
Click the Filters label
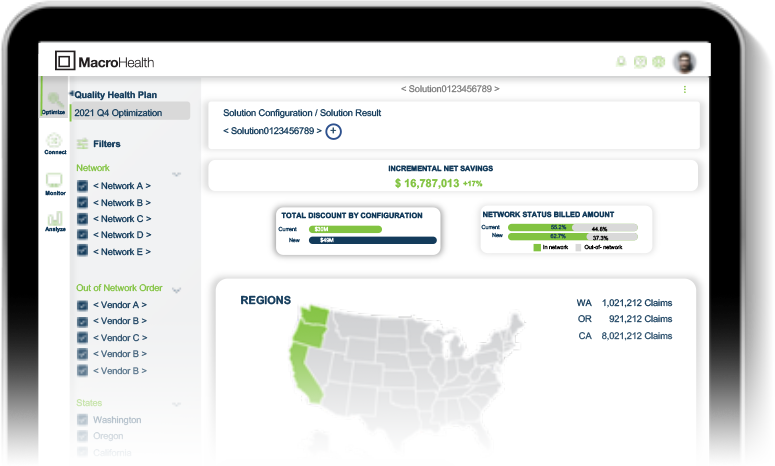tap(107, 144)
